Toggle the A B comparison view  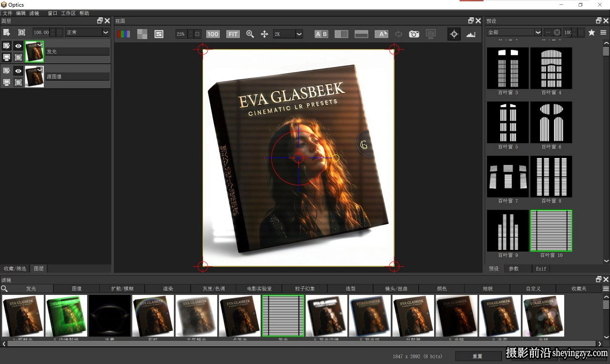(x=321, y=34)
